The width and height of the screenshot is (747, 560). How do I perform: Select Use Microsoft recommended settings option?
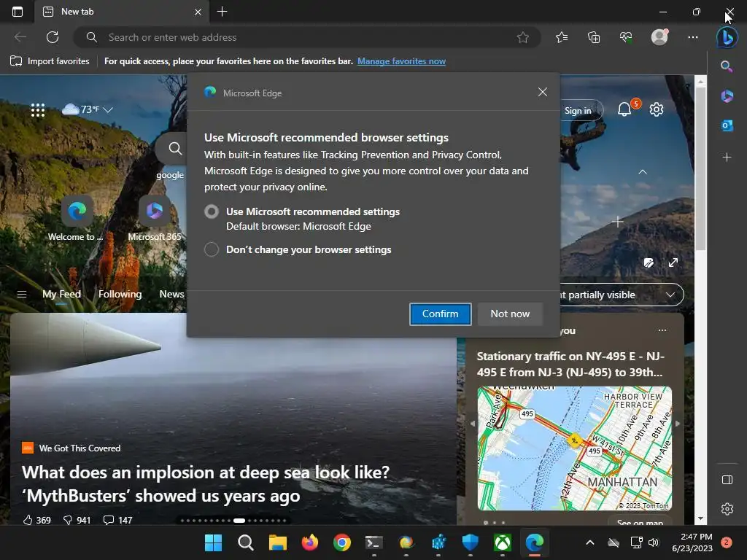tap(212, 211)
